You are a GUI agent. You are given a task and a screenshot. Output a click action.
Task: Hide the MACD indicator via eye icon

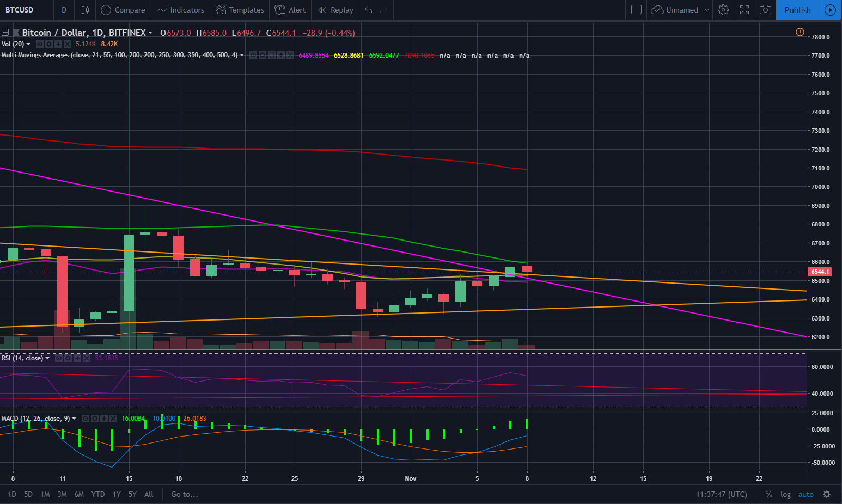pyautogui.click(x=86, y=419)
